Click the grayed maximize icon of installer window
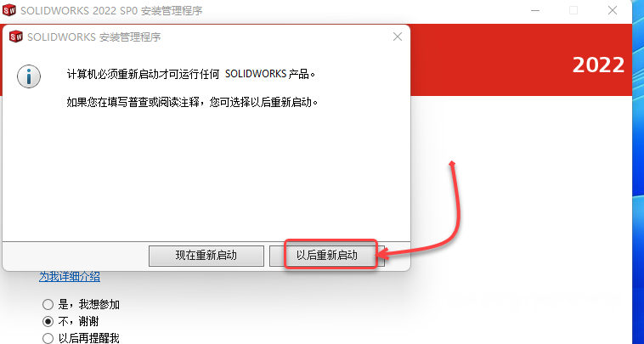 point(573,10)
